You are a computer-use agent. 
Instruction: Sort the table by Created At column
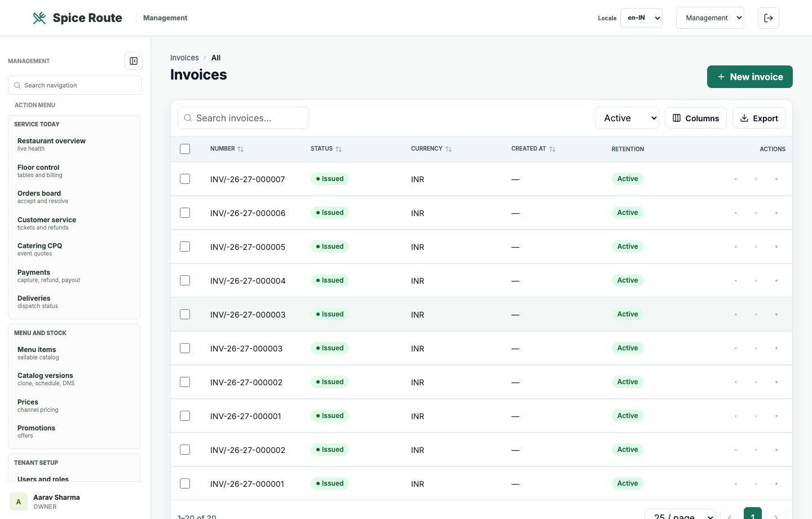pos(533,149)
